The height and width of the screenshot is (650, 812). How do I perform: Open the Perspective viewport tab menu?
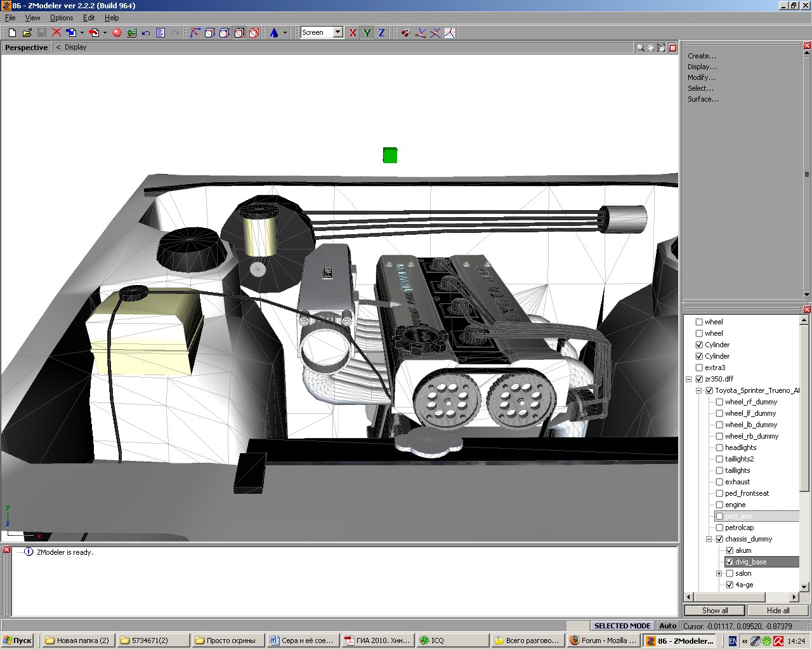[x=26, y=48]
